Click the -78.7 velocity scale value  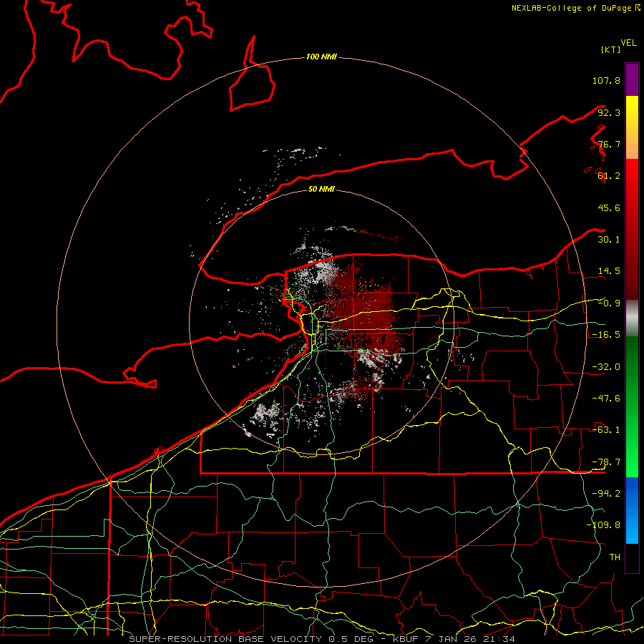tap(606, 462)
